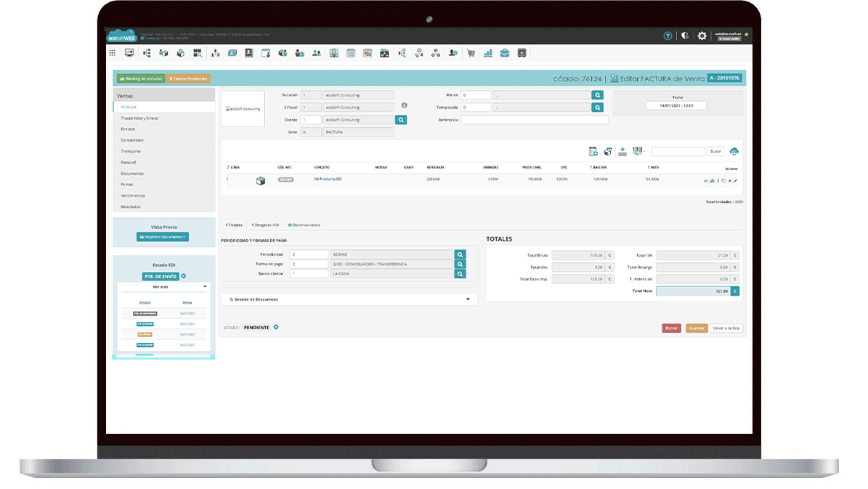This screenshot has height=489, width=868.
Task: Click the search button beside Forma de pago
Action: [460, 264]
